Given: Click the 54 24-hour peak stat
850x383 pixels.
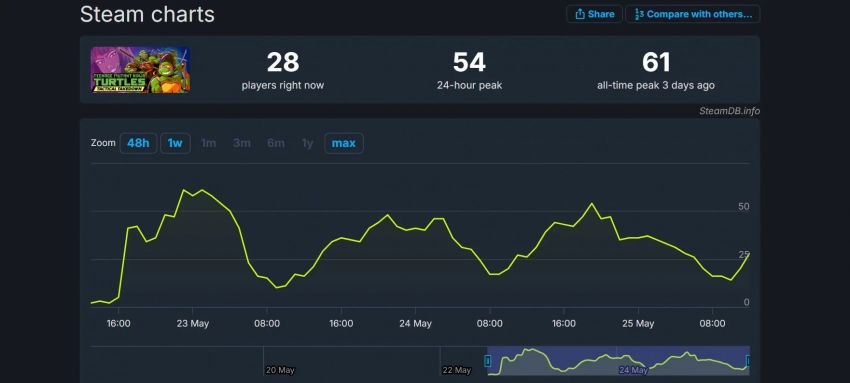Looking at the screenshot, I should pyautogui.click(x=469, y=70).
